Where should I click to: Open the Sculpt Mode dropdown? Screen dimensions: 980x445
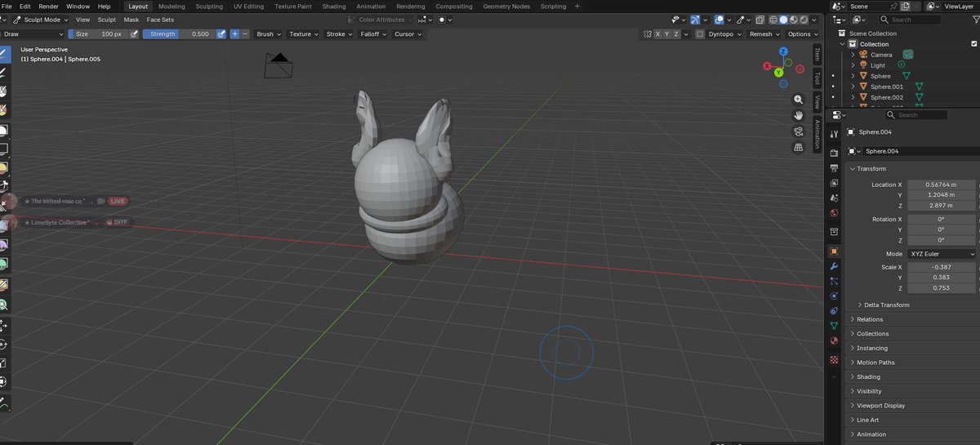(42, 20)
